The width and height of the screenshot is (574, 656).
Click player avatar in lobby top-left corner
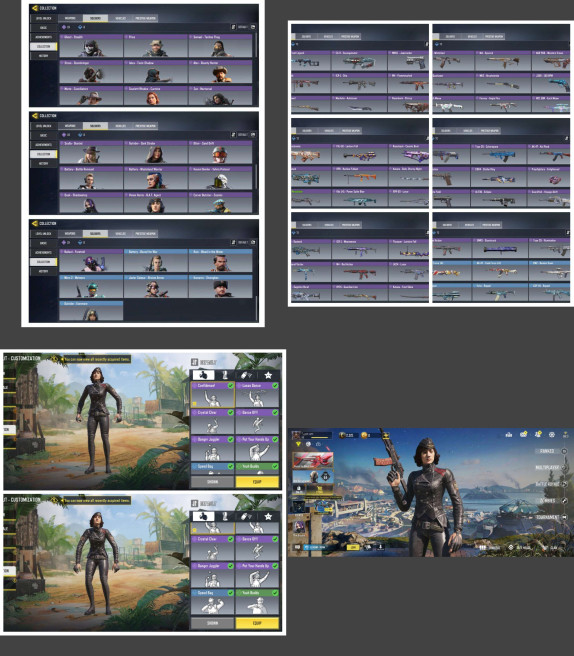tap(296, 435)
